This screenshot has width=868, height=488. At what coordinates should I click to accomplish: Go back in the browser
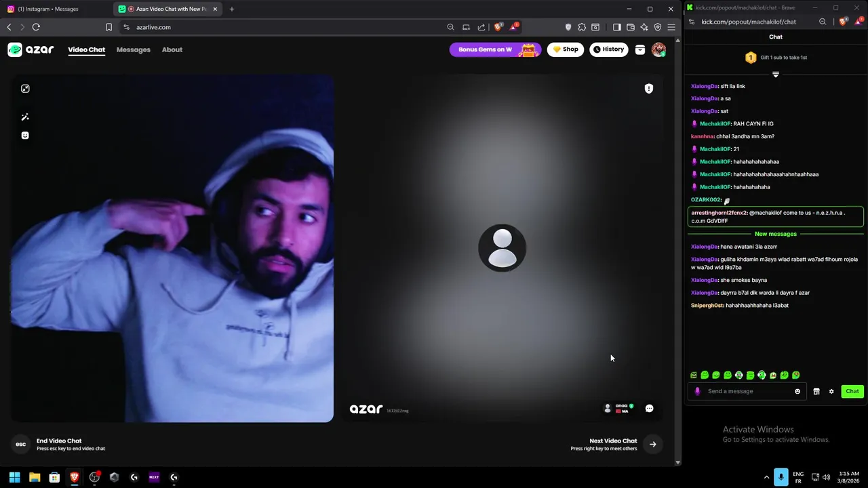pos(9,27)
